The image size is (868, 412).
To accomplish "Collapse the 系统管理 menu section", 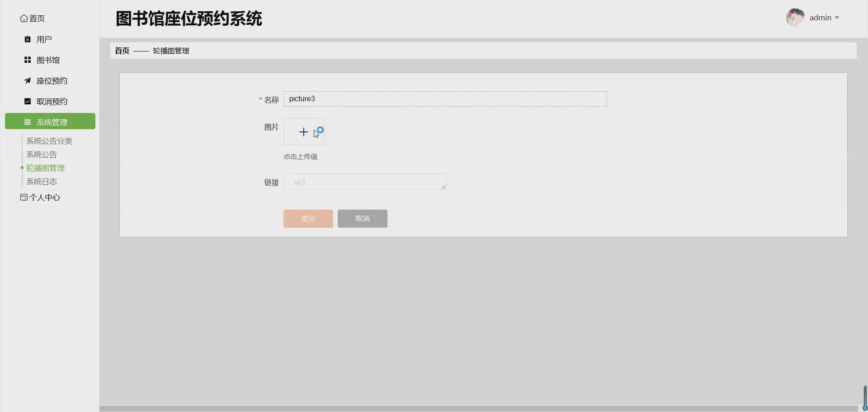I will [x=50, y=121].
